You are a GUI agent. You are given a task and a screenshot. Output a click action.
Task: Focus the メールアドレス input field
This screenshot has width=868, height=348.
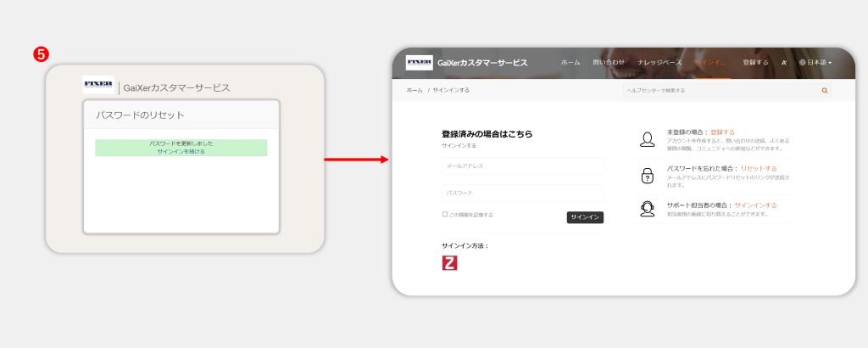tap(522, 166)
